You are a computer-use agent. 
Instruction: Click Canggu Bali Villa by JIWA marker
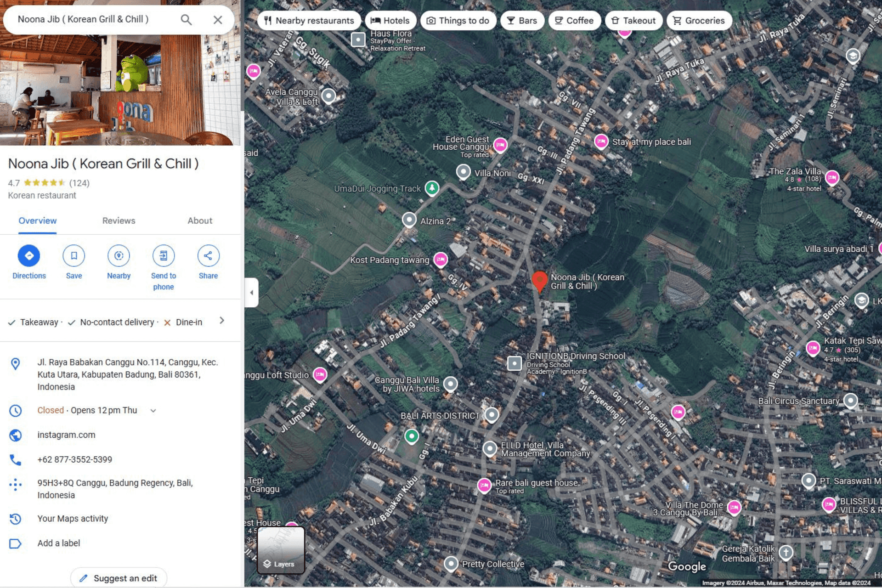[451, 384]
